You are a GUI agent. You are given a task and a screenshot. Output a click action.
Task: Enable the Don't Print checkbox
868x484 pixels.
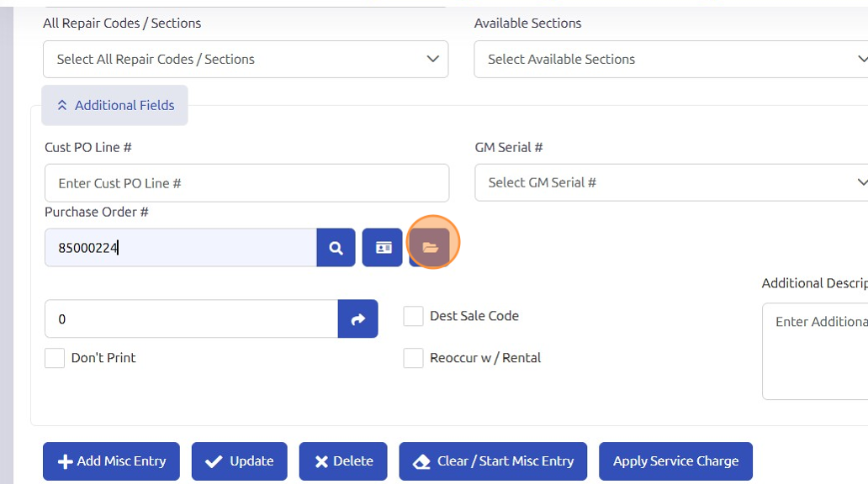point(55,358)
